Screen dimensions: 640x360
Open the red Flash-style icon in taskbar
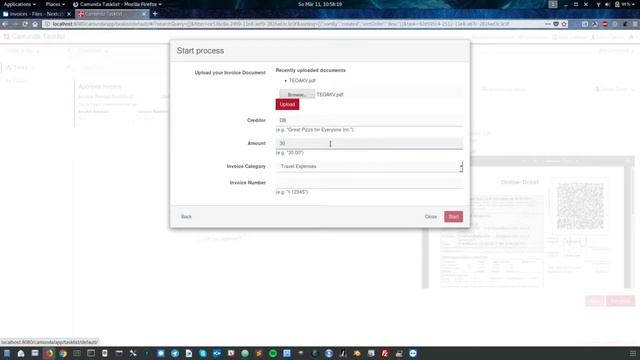[384, 353]
